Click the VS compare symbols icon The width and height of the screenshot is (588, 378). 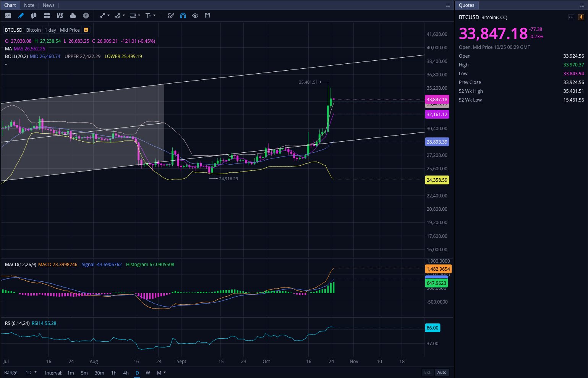pyautogui.click(x=60, y=16)
